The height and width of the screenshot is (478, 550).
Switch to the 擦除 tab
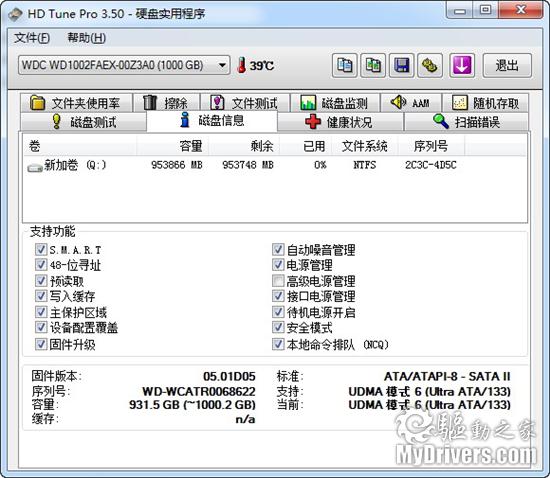tap(166, 103)
